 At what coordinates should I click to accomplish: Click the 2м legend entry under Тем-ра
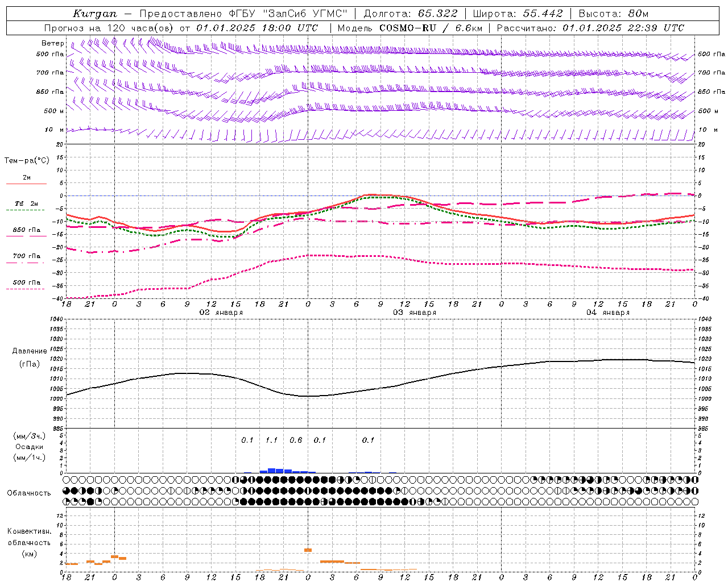(27, 178)
